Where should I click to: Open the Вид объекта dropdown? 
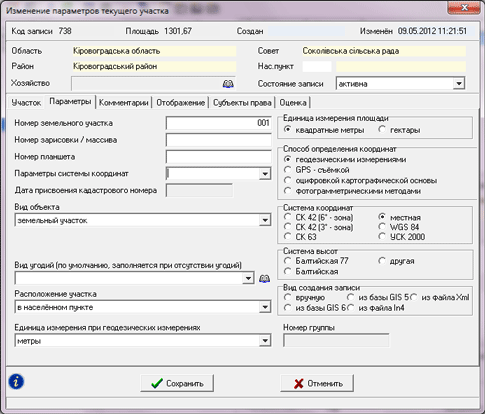(265, 220)
